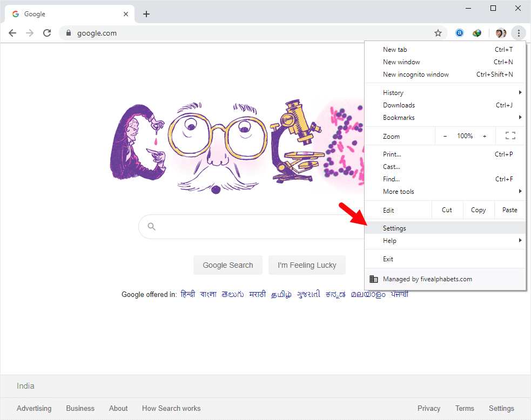Open Settings from the Chrome menu
This screenshot has width=531, height=420.
(445, 228)
